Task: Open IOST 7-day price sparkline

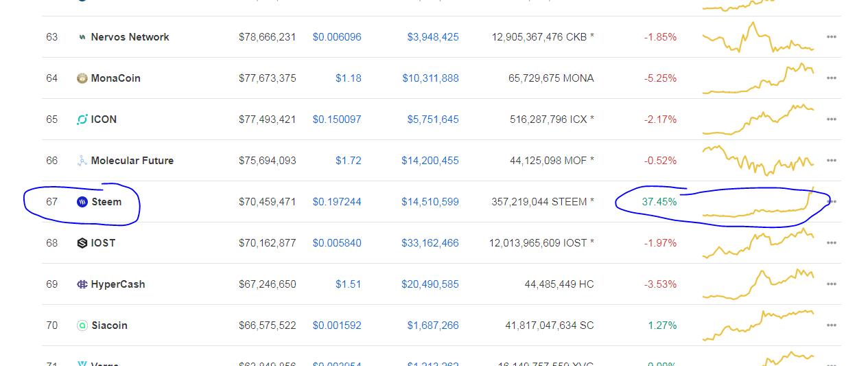Action: point(758,243)
